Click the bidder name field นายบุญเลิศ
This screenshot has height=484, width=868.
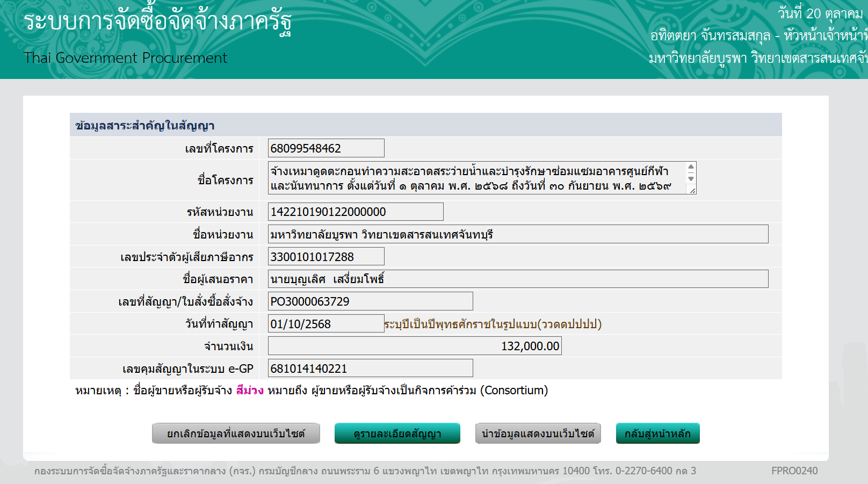[x=518, y=279]
